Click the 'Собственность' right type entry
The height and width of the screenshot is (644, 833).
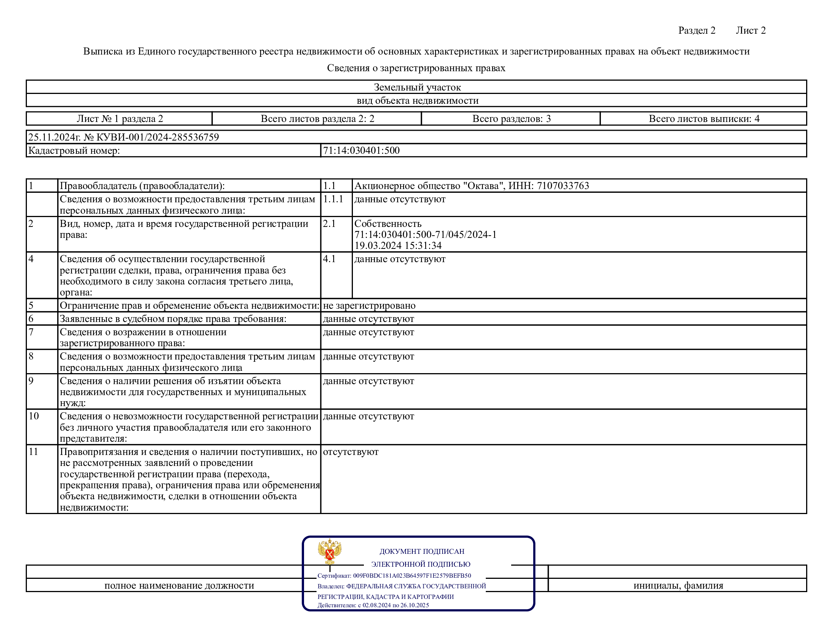click(387, 224)
